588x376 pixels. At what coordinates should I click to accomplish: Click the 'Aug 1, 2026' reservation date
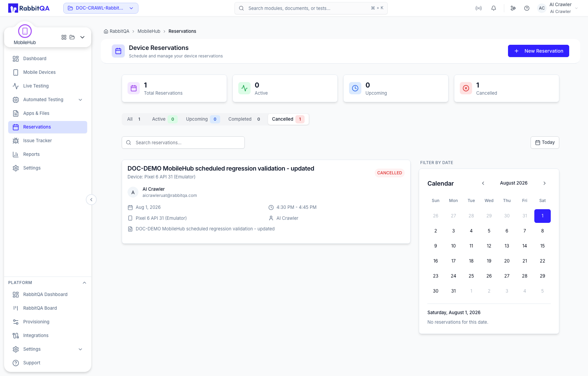pos(148,207)
